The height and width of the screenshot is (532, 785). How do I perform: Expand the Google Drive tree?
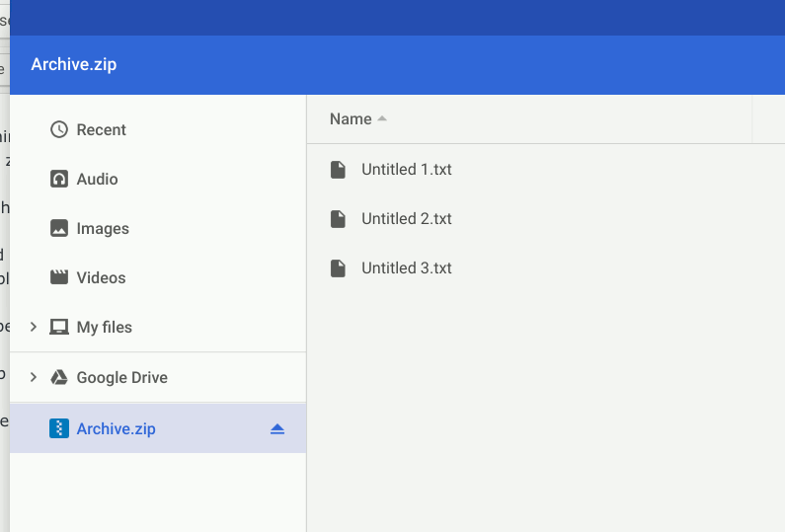point(34,377)
